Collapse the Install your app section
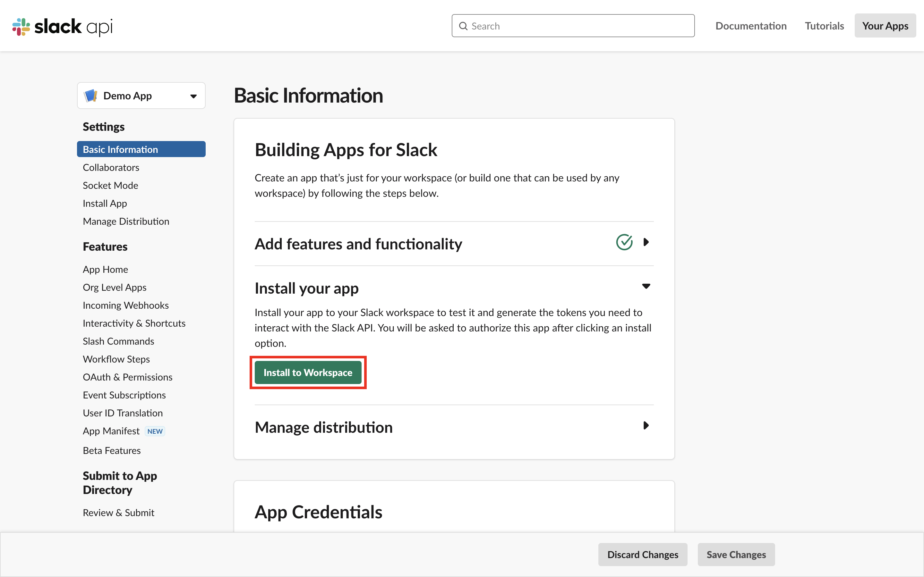Image resolution: width=924 pixels, height=577 pixels. pos(646,286)
